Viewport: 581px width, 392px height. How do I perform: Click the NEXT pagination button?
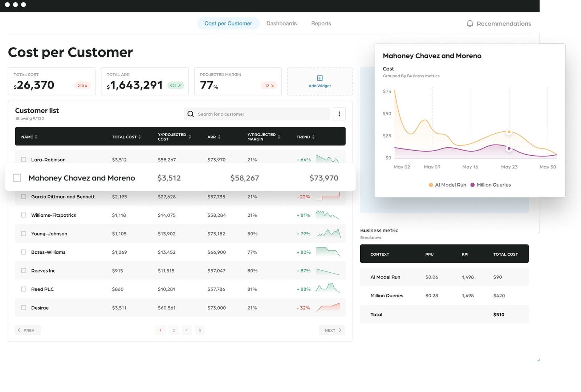331,330
